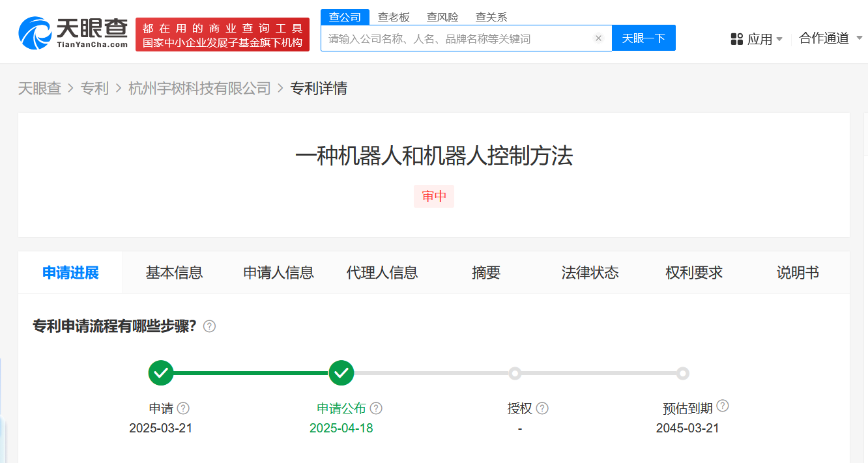The image size is (868, 463).
Task: Switch to the 查老板 search tab
Action: (x=394, y=17)
